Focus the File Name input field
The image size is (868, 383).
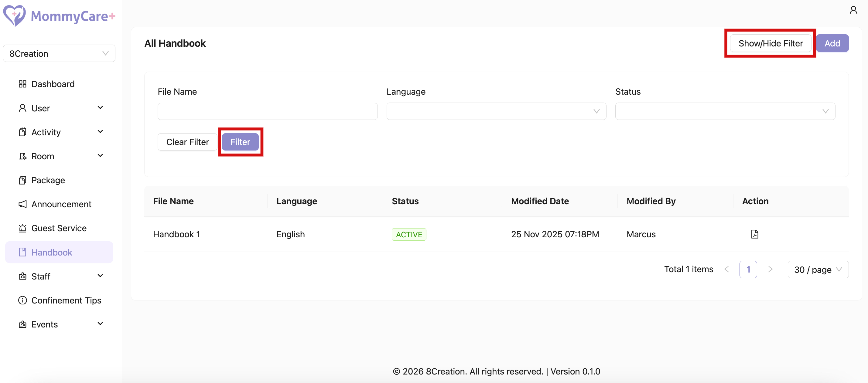pos(267,111)
